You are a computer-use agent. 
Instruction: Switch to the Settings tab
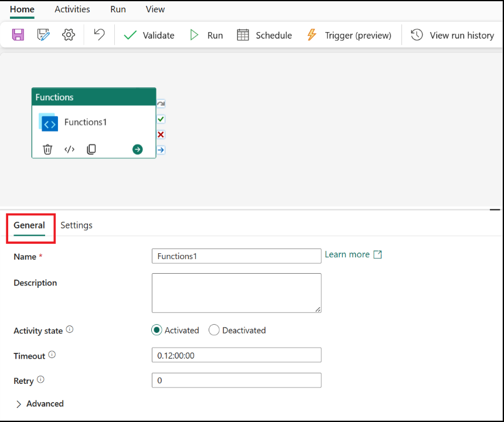(x=76, y=225)
